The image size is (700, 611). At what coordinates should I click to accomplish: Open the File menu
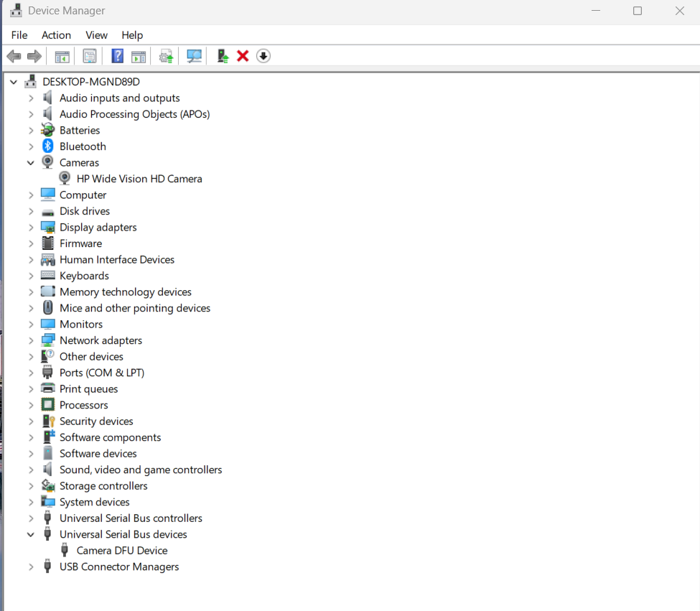click(19, 35)
